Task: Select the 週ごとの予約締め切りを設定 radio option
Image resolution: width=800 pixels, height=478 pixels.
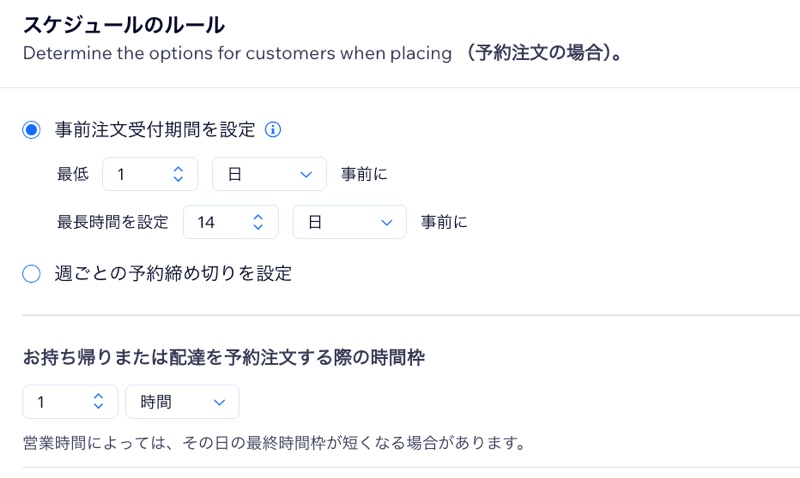Action: 31,273
